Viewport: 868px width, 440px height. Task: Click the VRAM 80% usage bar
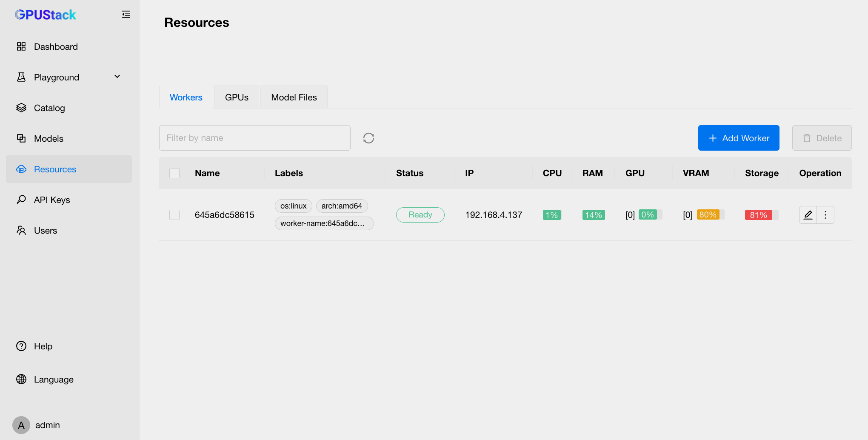tap(711, 214)
